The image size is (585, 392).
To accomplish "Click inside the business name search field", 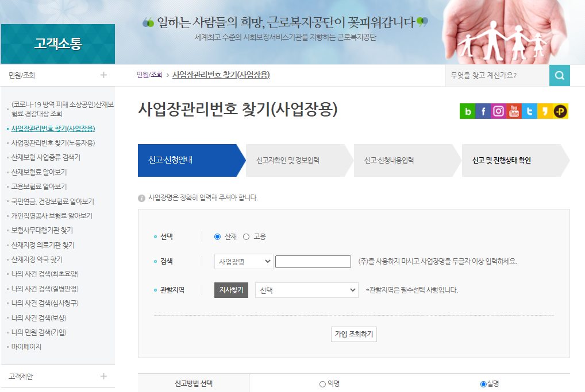I will coord(313,261).
